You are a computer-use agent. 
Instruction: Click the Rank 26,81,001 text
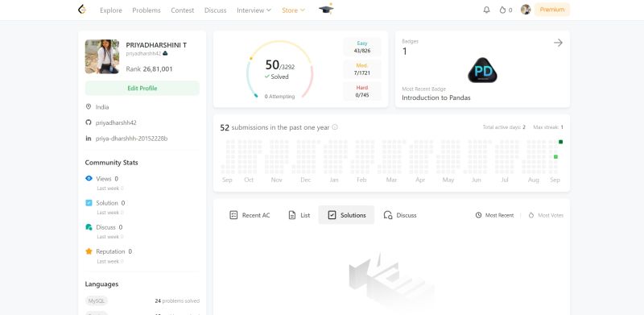tap(149, 69)
